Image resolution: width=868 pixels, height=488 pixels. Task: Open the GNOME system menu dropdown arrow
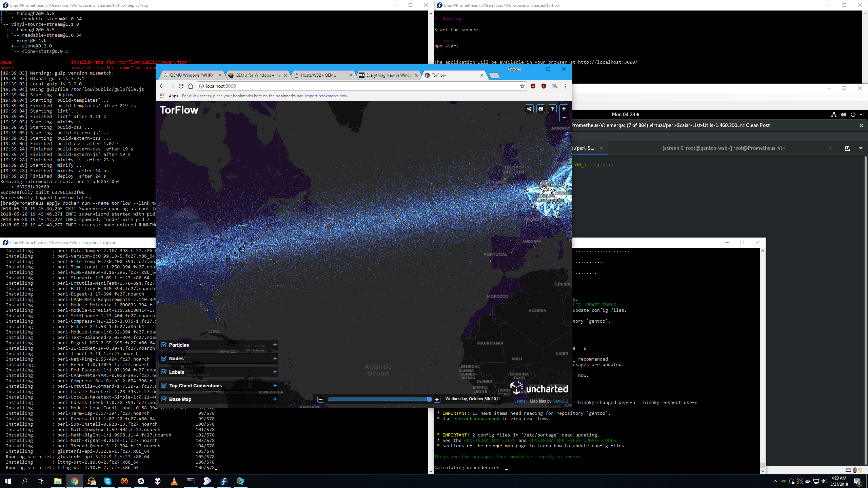(861, 115)
